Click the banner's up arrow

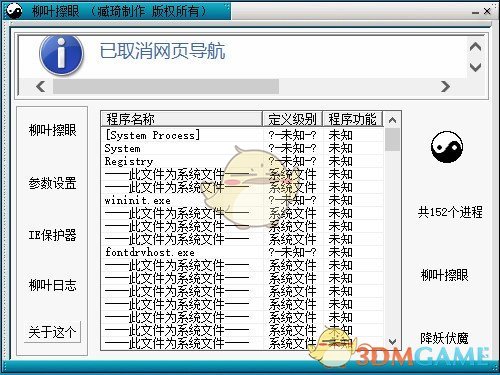[x=475, y=47]
